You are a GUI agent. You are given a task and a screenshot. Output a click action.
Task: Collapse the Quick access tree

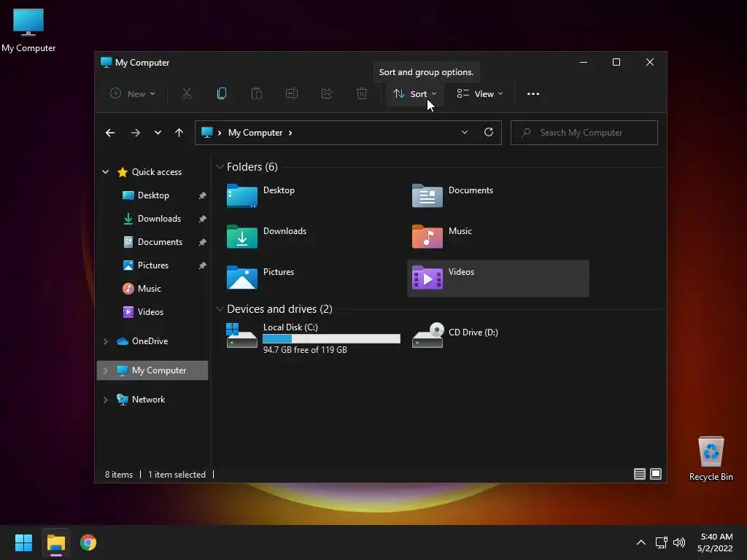(x=105, y=172)
